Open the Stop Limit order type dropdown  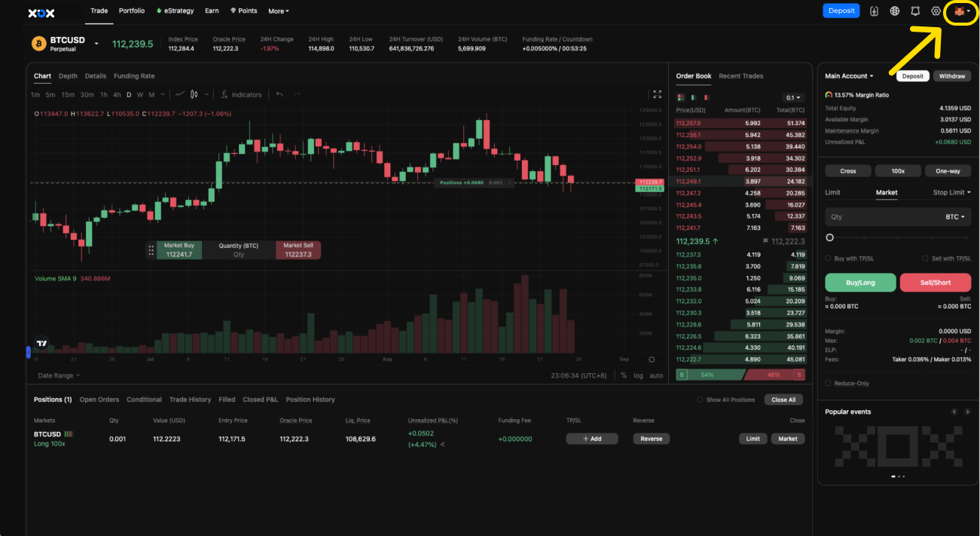pyautogui.click(x=951, y=193)
